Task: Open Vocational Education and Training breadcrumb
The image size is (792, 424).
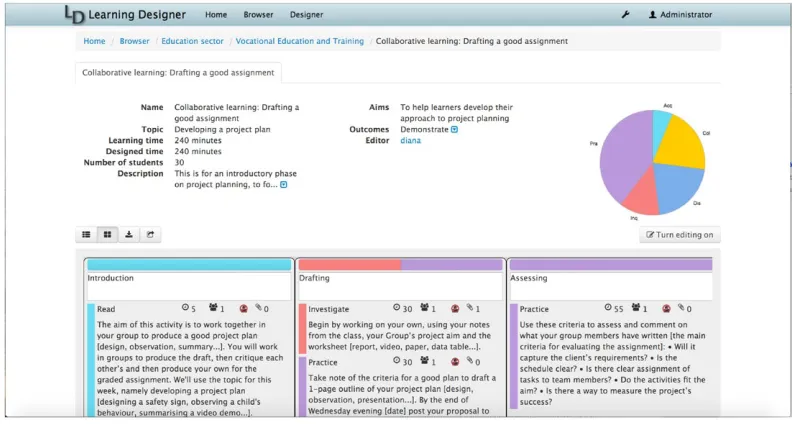Action: [x=300, y=41]
